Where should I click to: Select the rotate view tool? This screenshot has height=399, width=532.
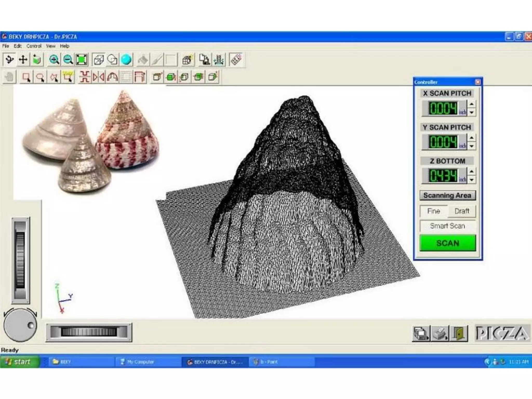tap(9, 60)
